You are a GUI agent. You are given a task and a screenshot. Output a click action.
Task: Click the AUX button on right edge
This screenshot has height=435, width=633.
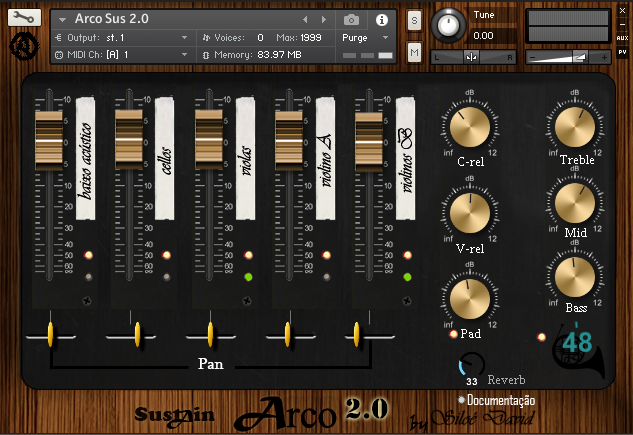[x=622, y=38]
